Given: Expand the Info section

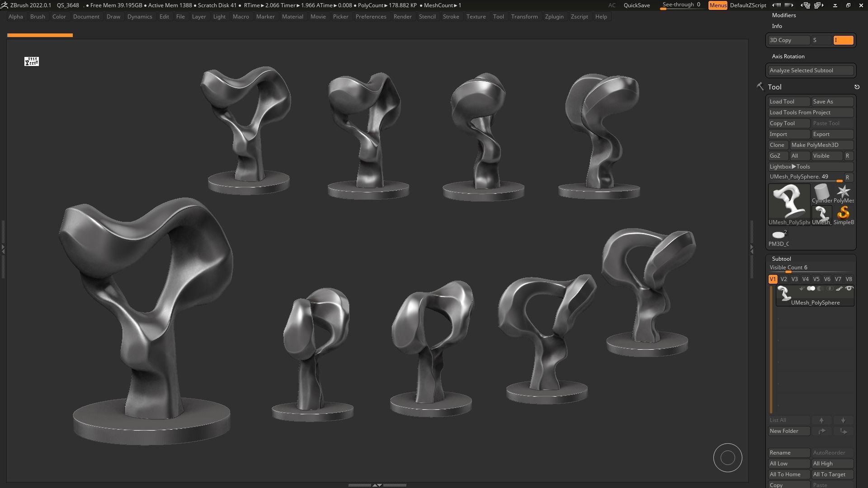Looking at the screenshot, I should pyautogui.click(x=777, y=26).
